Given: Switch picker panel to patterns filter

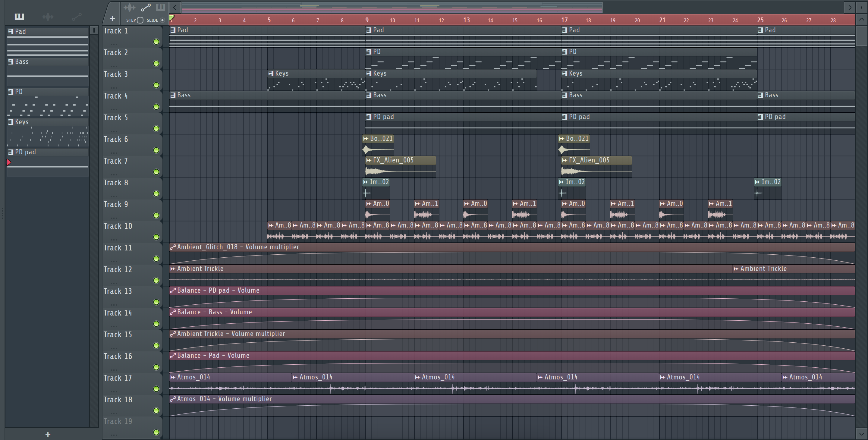Looking at the screenshot, I should click(x=19, y=17).
